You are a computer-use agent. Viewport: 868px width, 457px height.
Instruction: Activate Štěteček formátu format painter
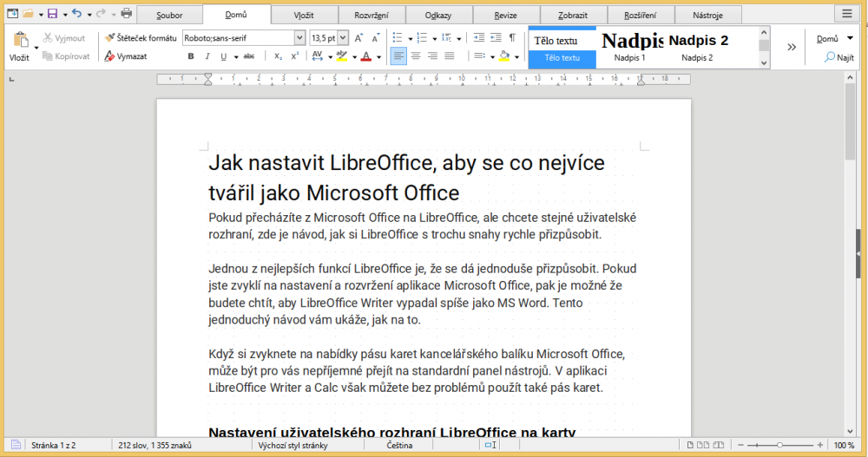coord(141,38)
